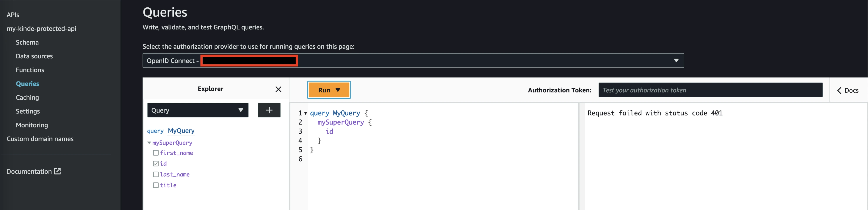This screenshot has height=210, width=868.
Task: Click MyQuery name in Explorer
Action: [x=181, y=131]
